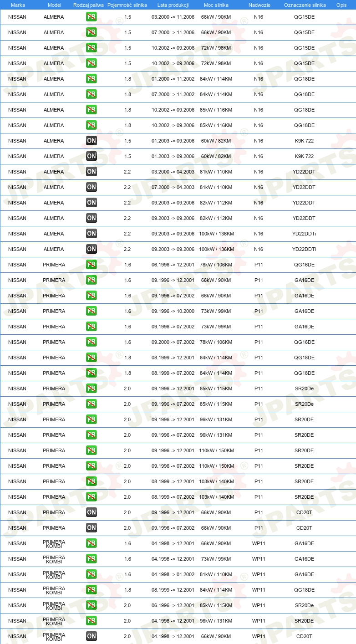Click engine size 1.8 in Almera 07.2000 -> 11.2002 row

click(x=127, y=94)
